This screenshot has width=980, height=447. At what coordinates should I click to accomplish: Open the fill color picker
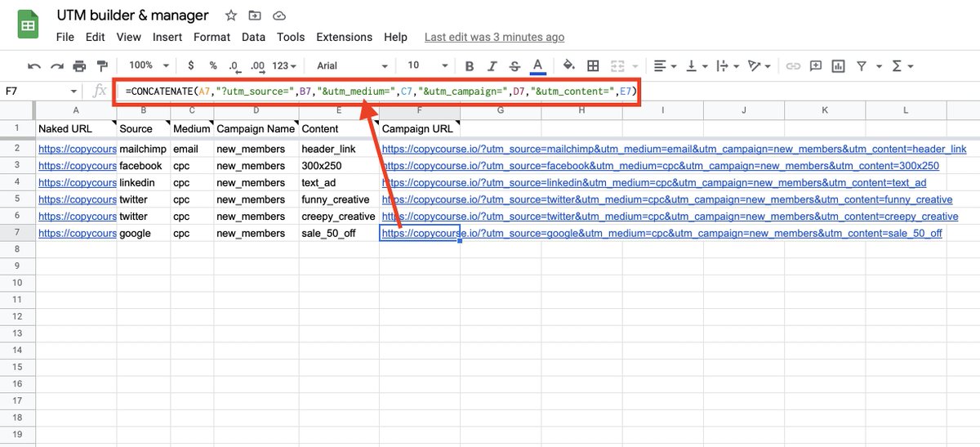click(569, 65)
